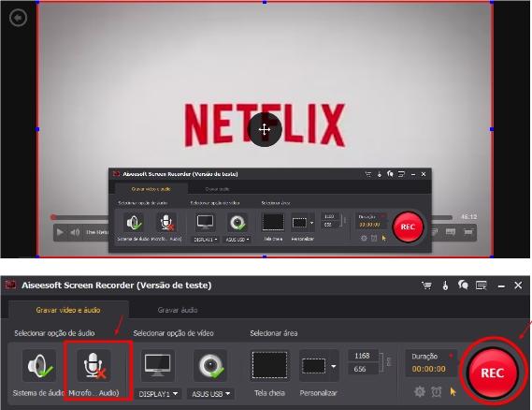The image size is (532, 410).
Task: Open the DISPLAY1 dropdown
Action: 158,394
